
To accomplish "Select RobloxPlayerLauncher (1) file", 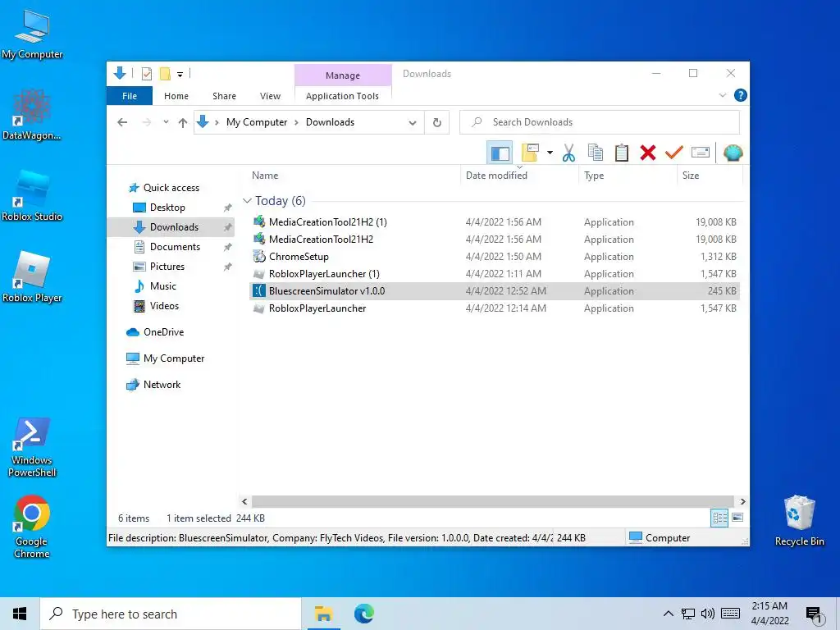I will [x=494, y=274].
